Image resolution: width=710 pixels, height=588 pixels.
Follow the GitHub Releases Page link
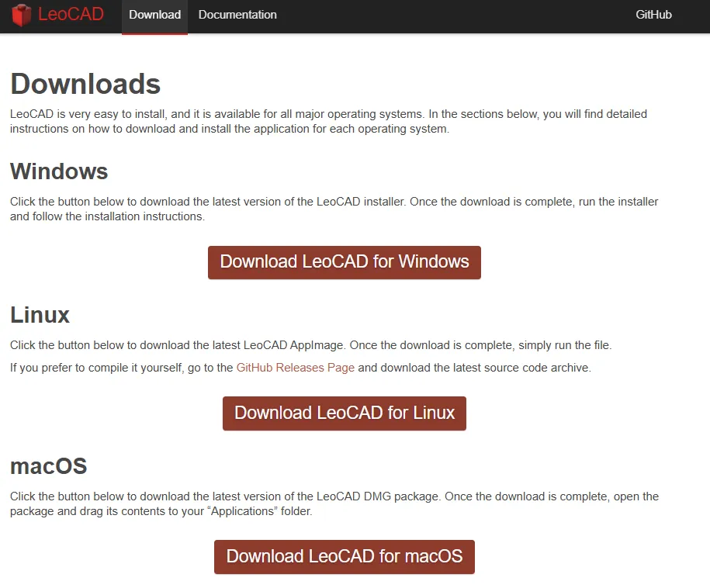tap(295, 368)
